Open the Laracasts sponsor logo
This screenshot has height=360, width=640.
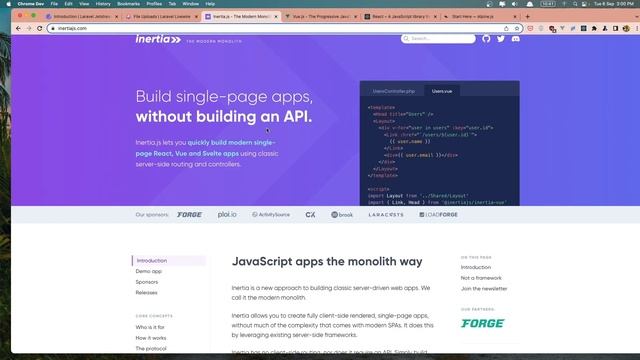(386, 215)
